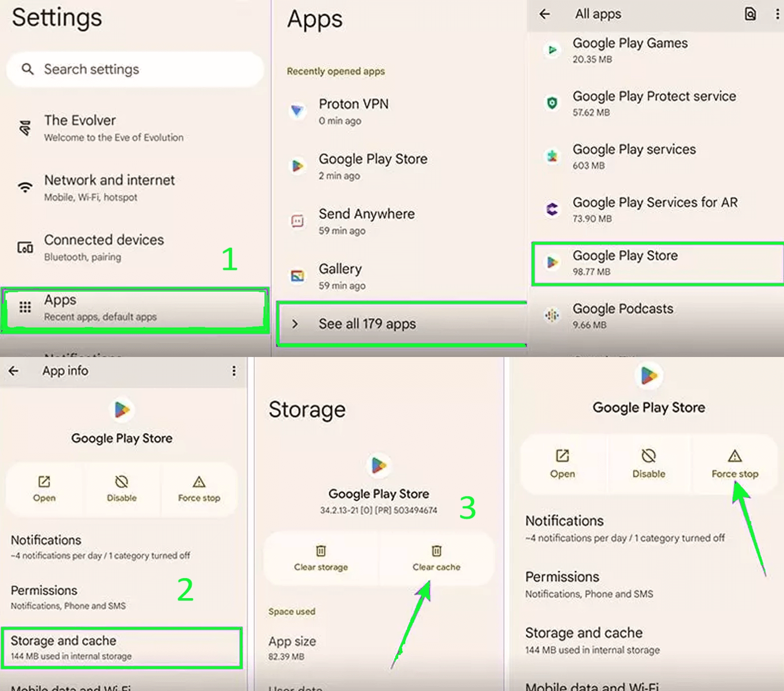Tap the Play Store logo on Storage screen
The width and height of the screenshot is (784, 691).
[x=379, y=465]
